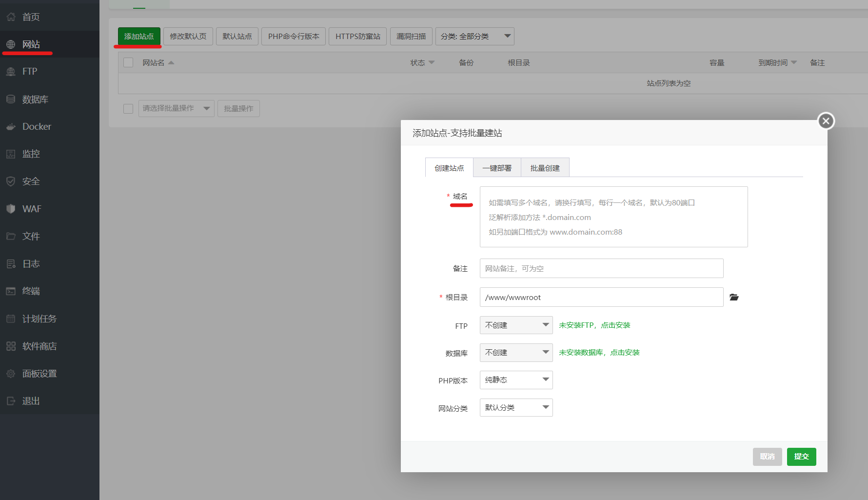Click the database icon beside 数据库
868x500 pixels.
(11, 100)
